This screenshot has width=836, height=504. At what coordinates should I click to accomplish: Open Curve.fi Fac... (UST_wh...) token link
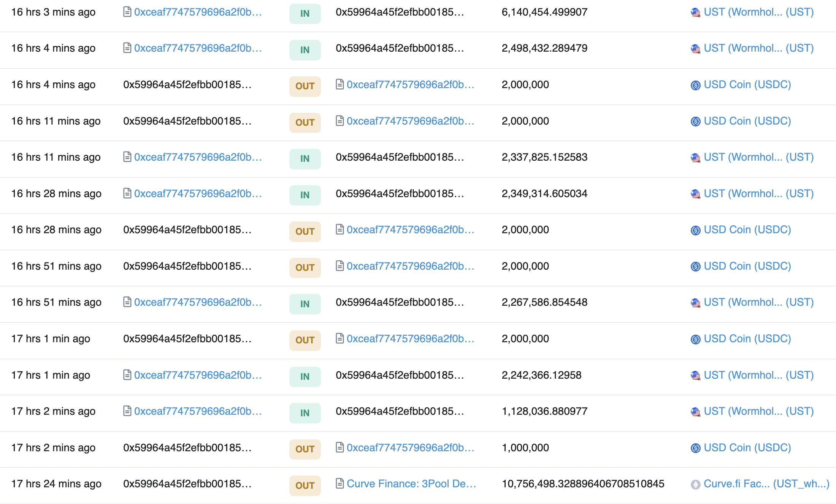pos(766,483)
